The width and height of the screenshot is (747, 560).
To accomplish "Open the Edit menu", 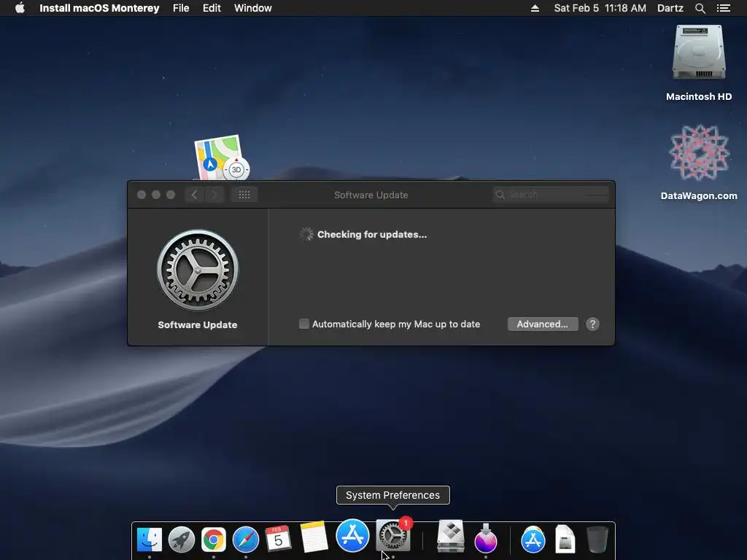I will [x=212, y=8].
